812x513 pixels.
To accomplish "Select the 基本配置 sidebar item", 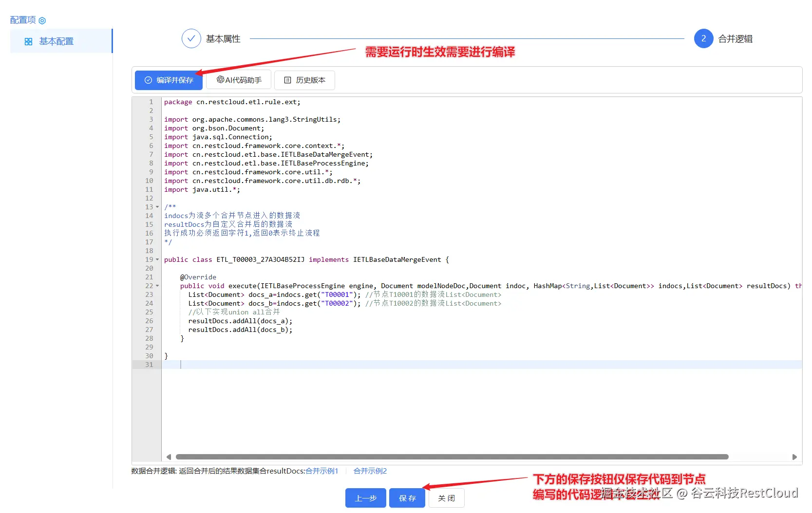I will [61, 41].
